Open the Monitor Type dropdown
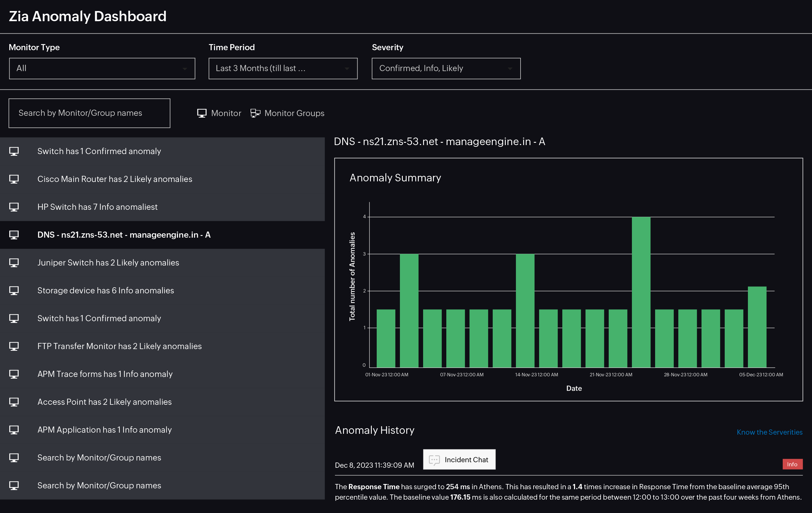812x513 pixels. (102, 68)
